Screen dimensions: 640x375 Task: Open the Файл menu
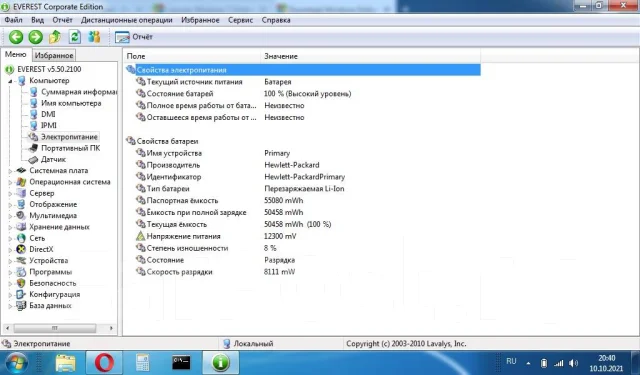[x=13, y=20]
